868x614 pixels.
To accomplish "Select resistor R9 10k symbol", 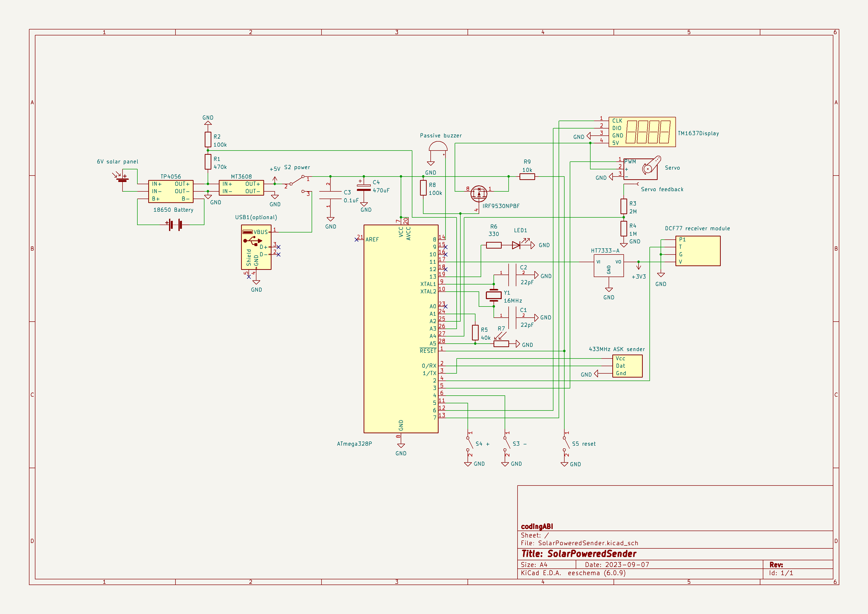I will click(527, 177).
